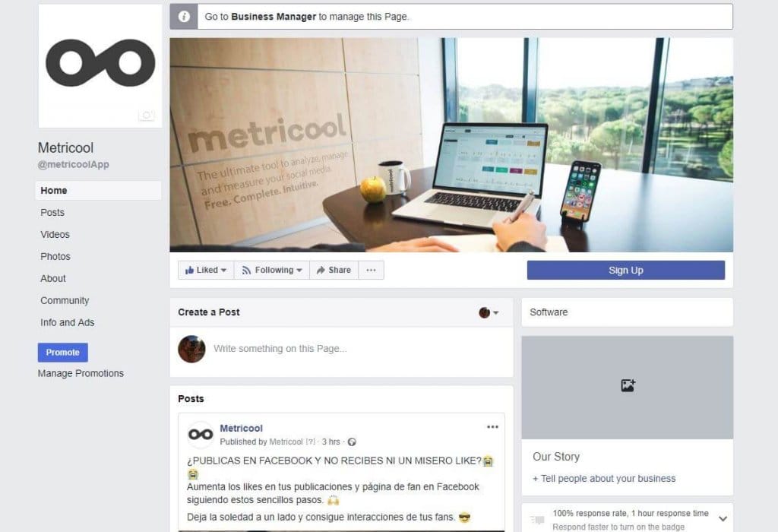This screenshot has width=778, height=532.
Task: Click Tell people about your business link
Action: pos(604,478)
